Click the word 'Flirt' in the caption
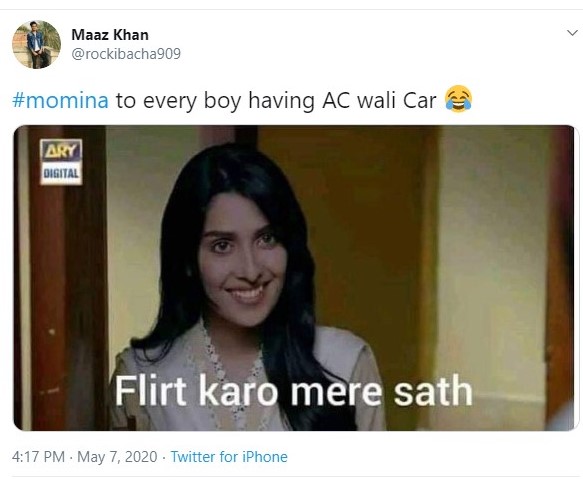This screenshot has height=482, width=583. [x=151, y=391]
